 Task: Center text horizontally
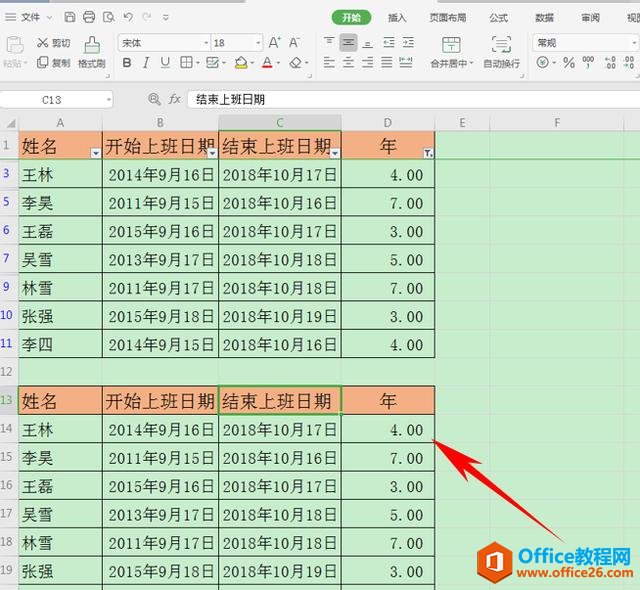coord(348,62)
